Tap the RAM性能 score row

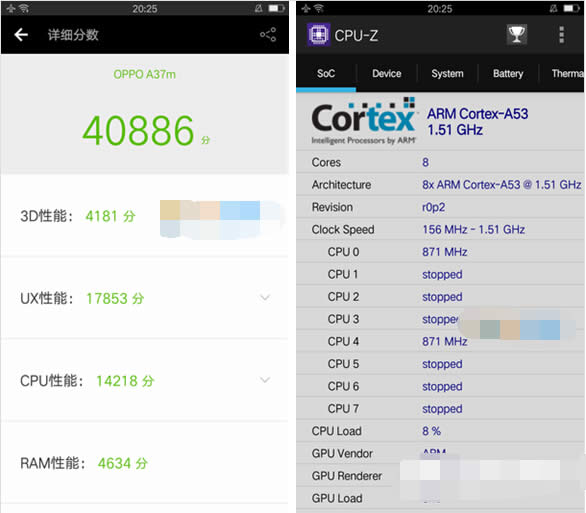(x=144, y=463)
